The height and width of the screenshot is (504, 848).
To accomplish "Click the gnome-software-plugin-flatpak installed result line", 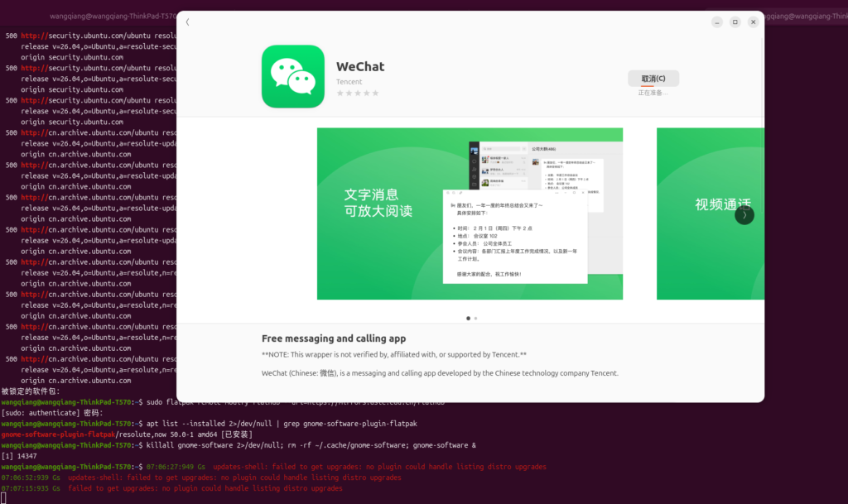I will tap(127, 434).
